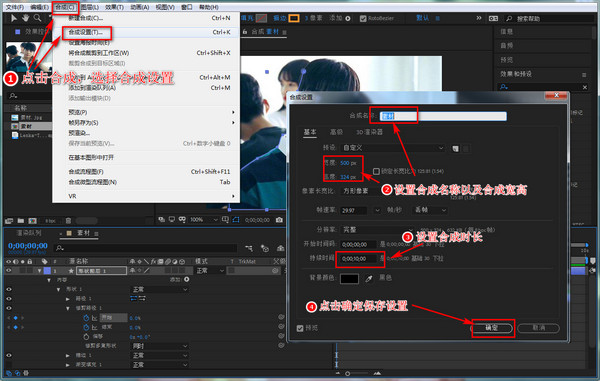Pick background color with eyedropper icon

[x=368, y=279]
